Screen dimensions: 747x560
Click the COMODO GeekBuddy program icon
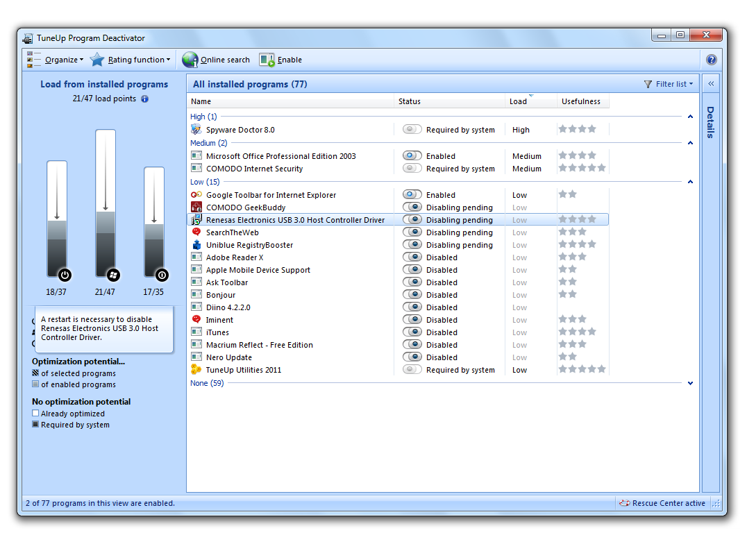click(x=196, y=207)
